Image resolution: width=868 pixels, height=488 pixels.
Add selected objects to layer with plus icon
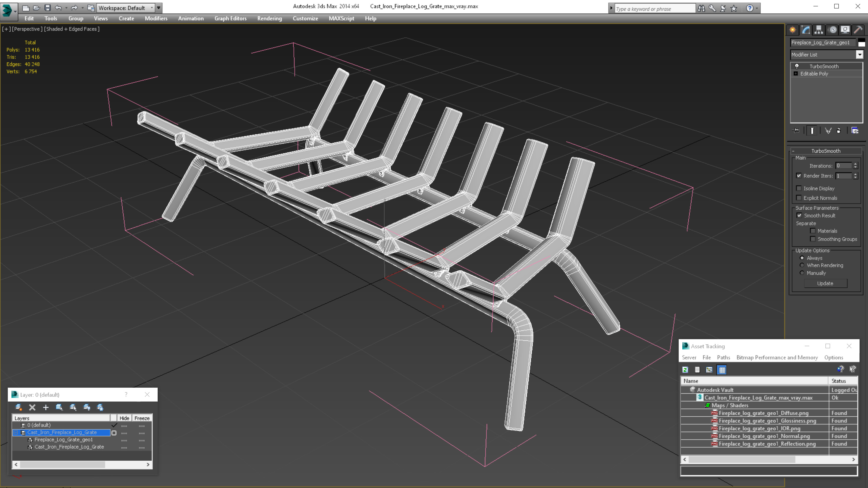[x=46, y=407]
